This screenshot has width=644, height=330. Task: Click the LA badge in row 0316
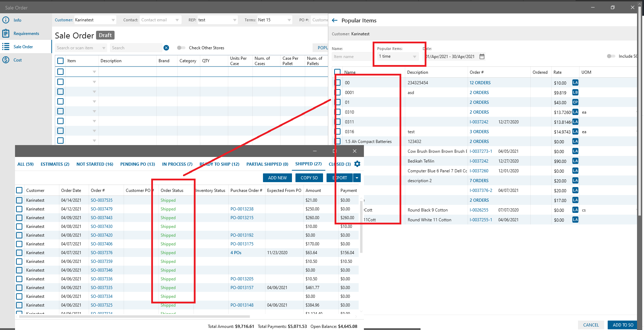[575, 131]
